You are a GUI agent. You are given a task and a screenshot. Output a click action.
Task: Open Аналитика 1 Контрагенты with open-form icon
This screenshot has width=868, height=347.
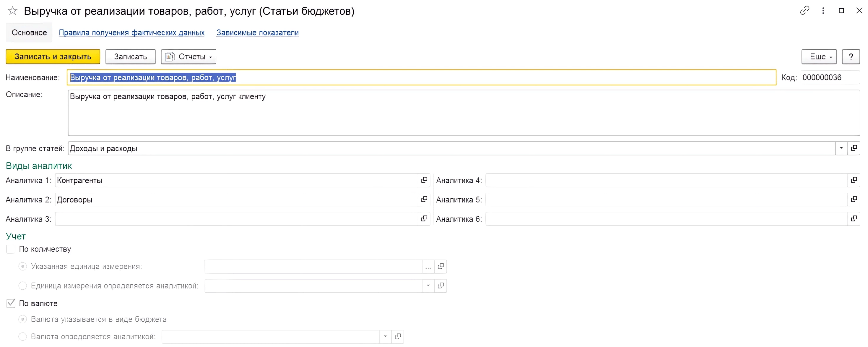click(424, 180)
